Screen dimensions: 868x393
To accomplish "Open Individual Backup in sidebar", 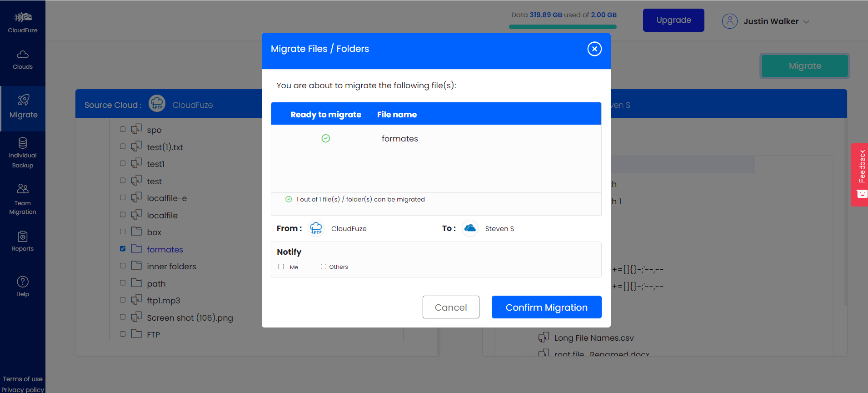I will click(23, 153).
